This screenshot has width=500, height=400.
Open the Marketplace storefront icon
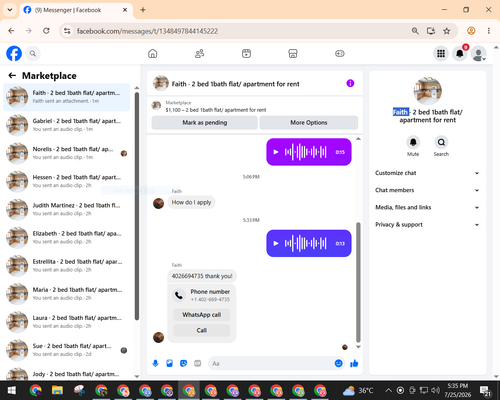click(x=293, y=53)
